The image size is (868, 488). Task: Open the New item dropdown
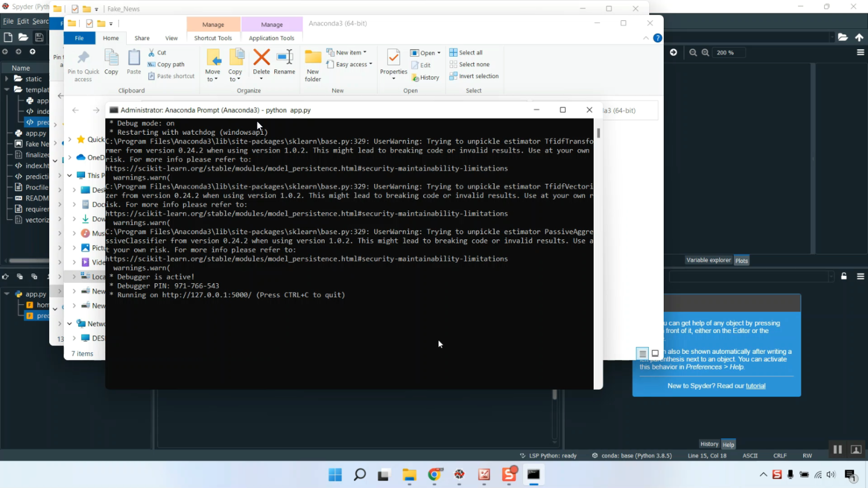(350, 52)
